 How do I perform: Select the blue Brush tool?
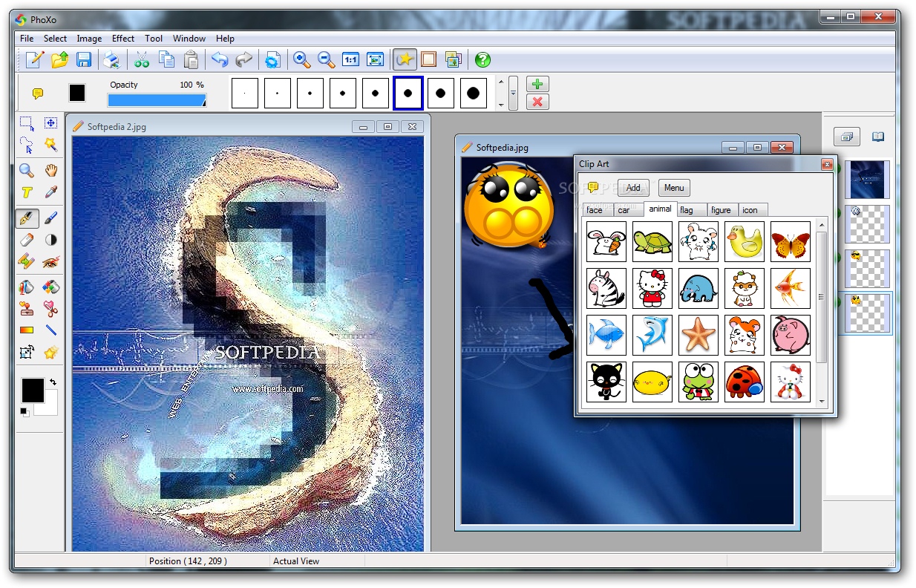[50, 218]
